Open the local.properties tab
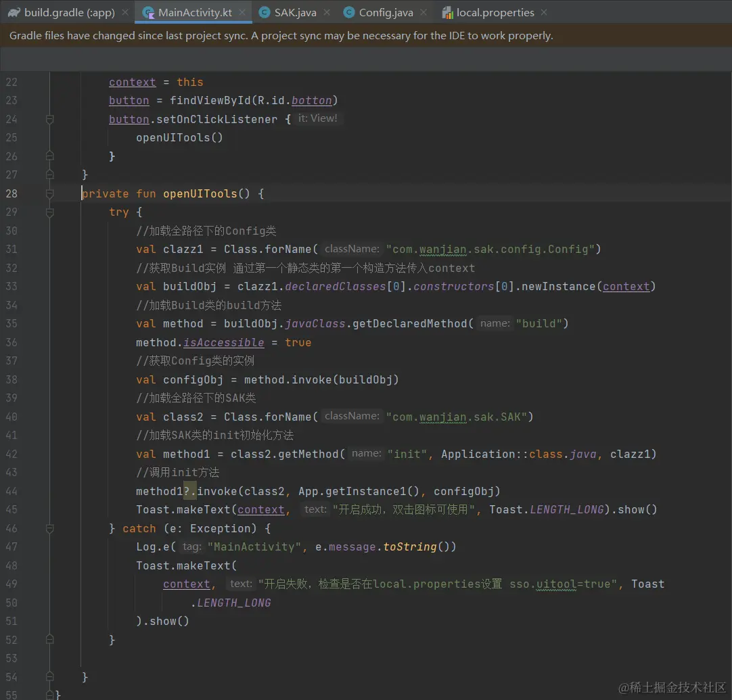 pyautogui.click(x=495, y=12)
